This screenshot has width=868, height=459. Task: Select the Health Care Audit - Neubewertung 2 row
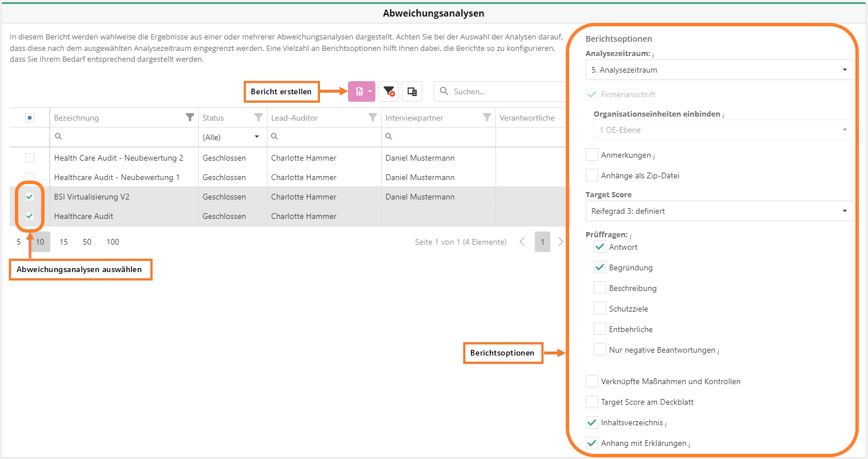coord(30,158)
